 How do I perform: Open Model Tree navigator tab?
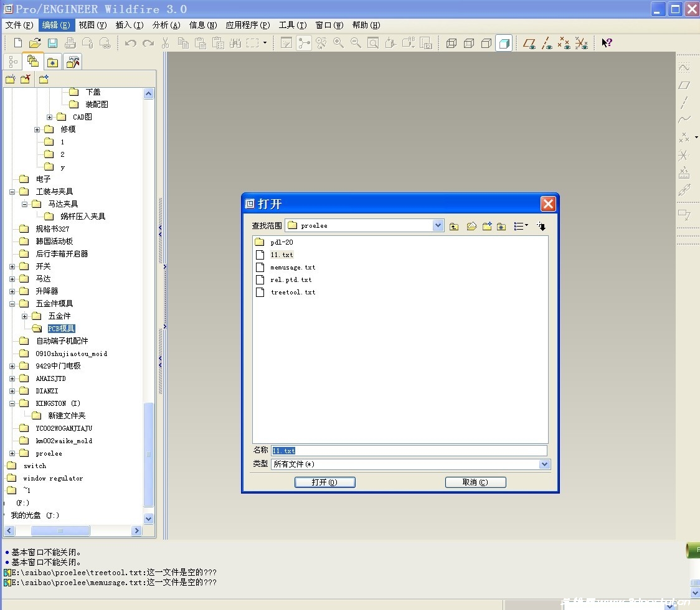[x=13, y=62]
